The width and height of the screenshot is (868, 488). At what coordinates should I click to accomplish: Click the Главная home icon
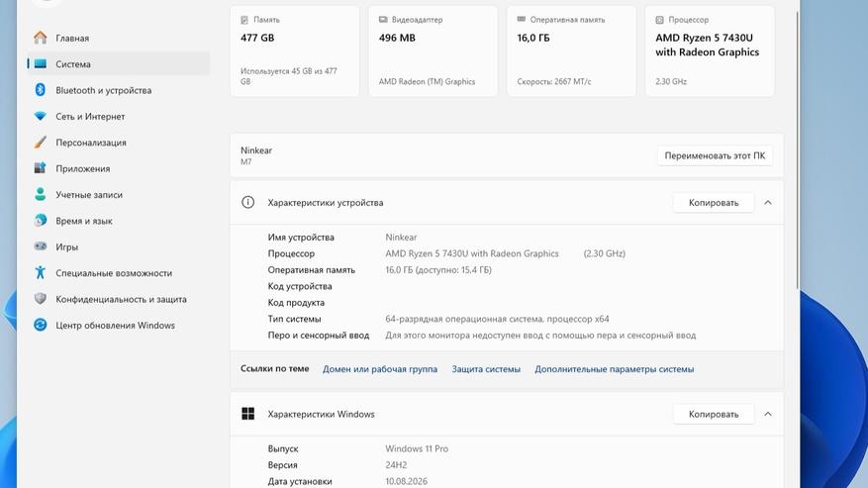[40, 38]
